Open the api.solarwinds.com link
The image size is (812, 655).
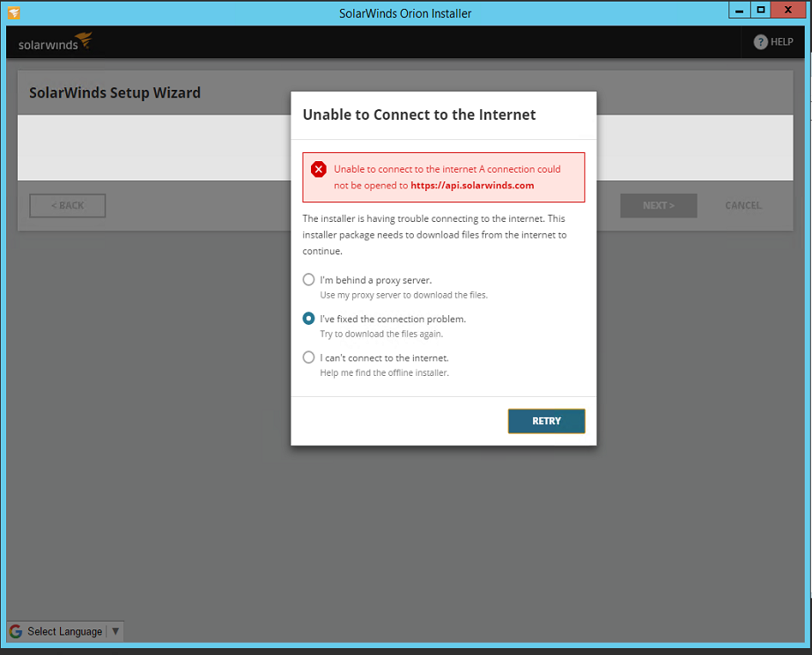(472, 186)
